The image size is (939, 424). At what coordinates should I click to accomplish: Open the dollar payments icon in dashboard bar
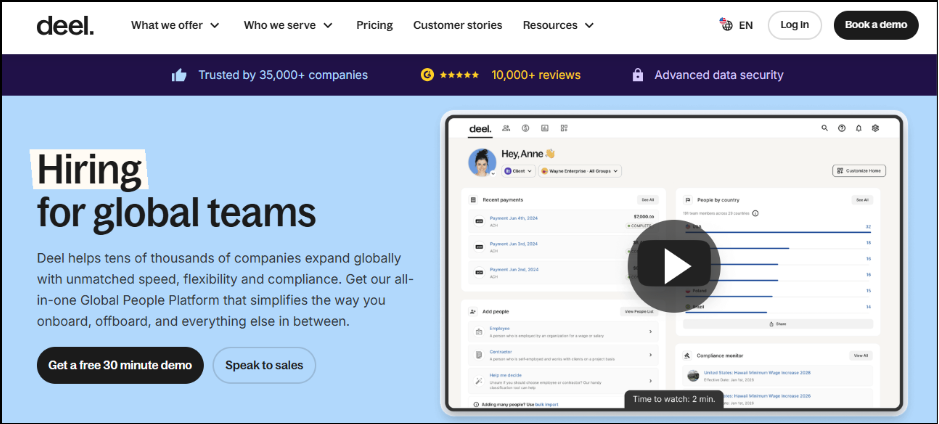point(525,128)
